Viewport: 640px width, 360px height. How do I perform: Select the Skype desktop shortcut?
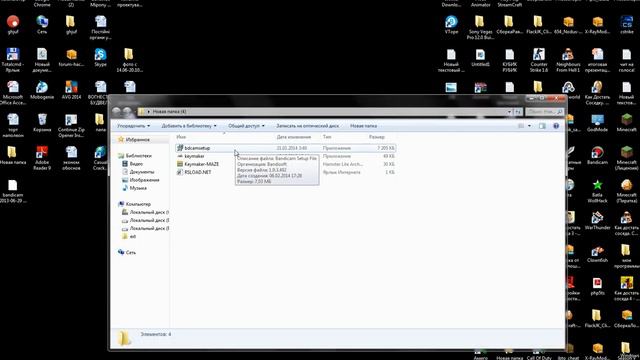pos(100,57)
